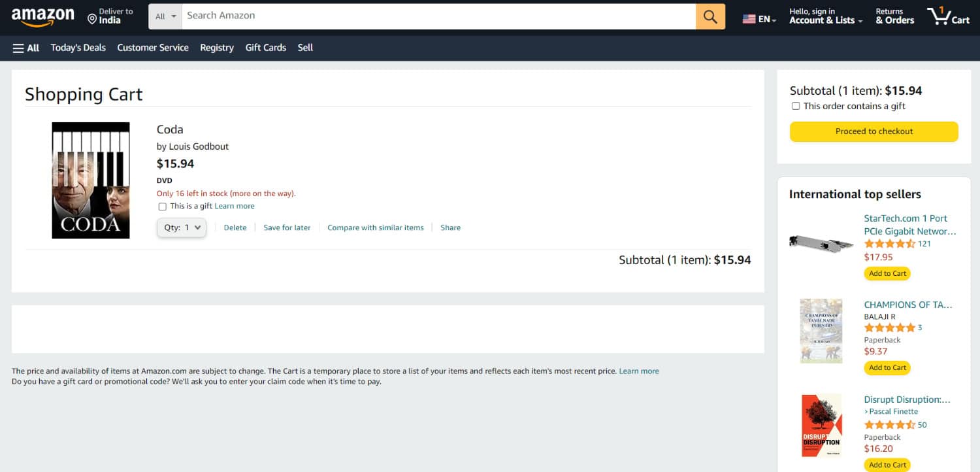Open the Amazon home logo

(x=43, y=16)
